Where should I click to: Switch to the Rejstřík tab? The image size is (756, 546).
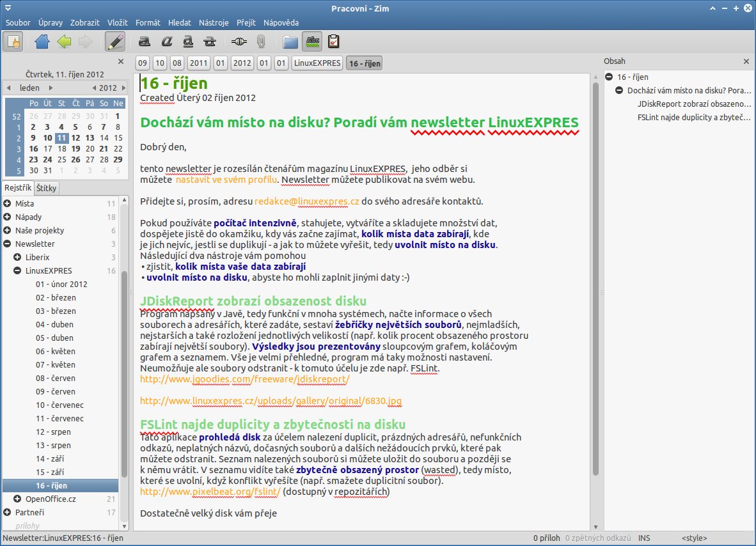pyautogui.click(x=18, y=188)
